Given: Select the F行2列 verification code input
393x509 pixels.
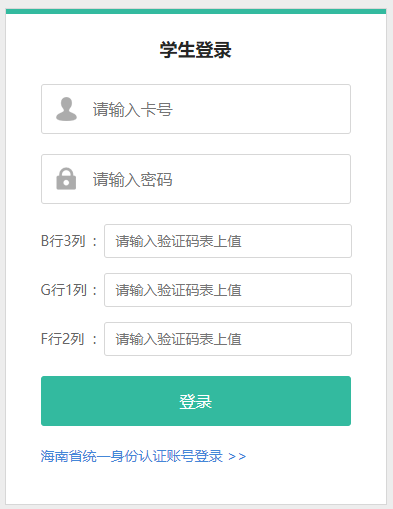Looking at the screenshot, I should tap(228, 339).
